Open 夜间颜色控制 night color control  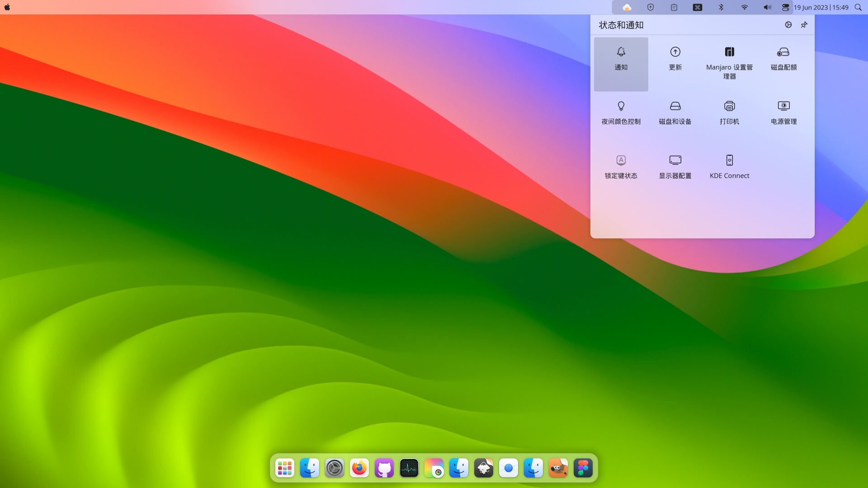pos(621,118)
